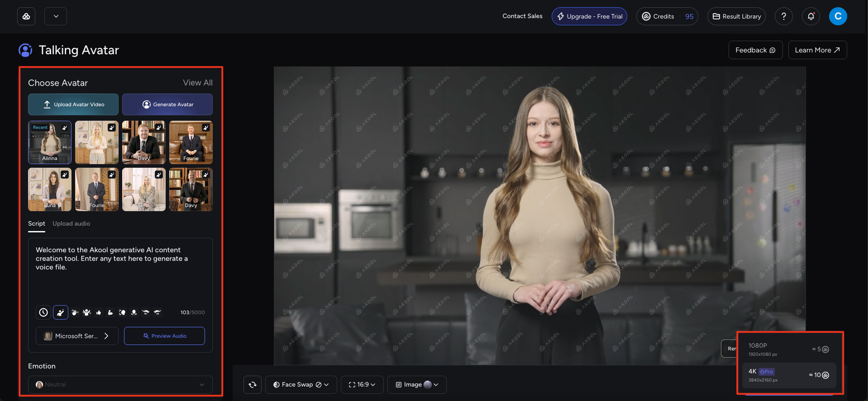Switch to the Upload audio tab
This screenshot has height=401, width=868.
[71, 223]
